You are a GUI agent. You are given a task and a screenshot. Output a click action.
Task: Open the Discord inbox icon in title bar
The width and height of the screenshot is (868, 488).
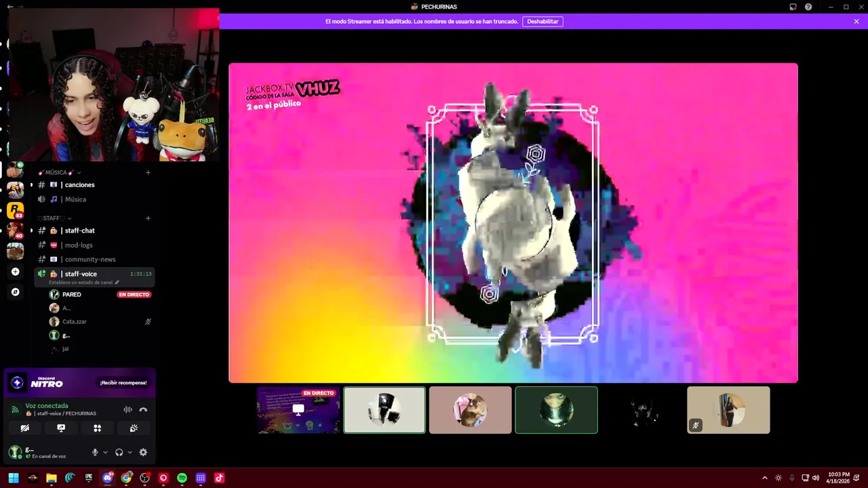793,7
